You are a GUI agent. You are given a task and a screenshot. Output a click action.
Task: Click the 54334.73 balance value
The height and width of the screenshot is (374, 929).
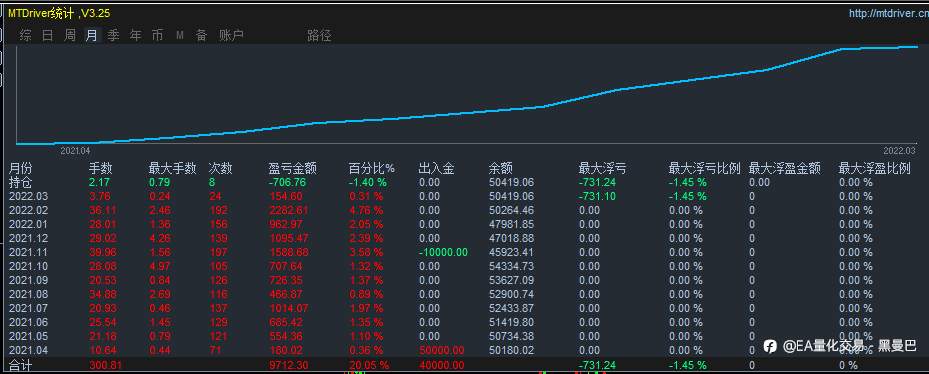tap(511, 266)
